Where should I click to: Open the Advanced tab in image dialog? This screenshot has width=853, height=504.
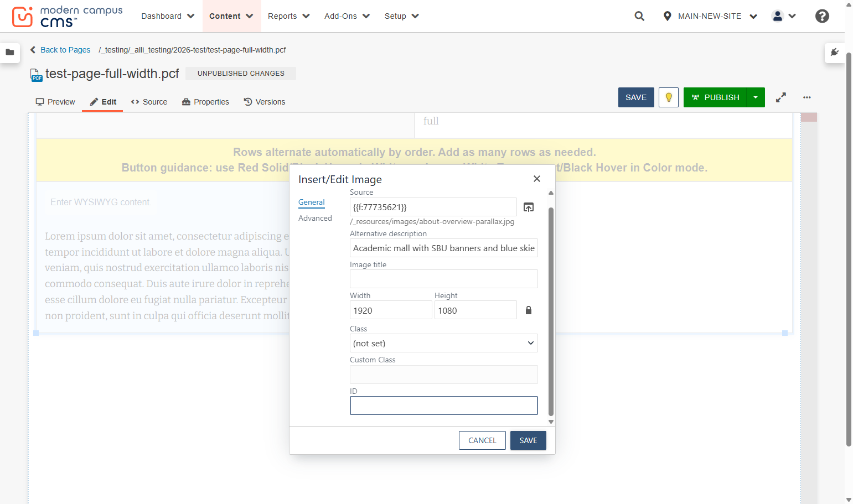coord(315,218)
